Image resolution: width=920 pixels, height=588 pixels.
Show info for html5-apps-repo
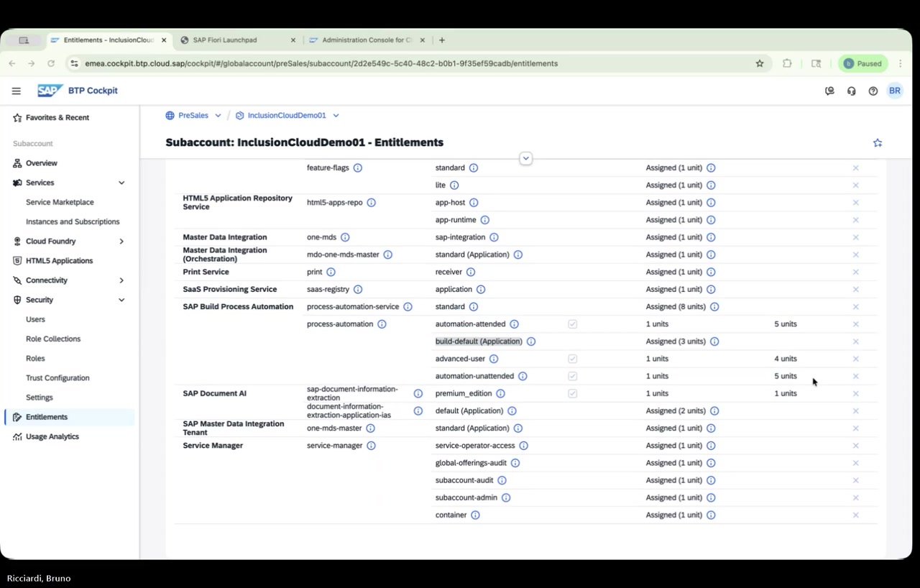pos(371,203)
